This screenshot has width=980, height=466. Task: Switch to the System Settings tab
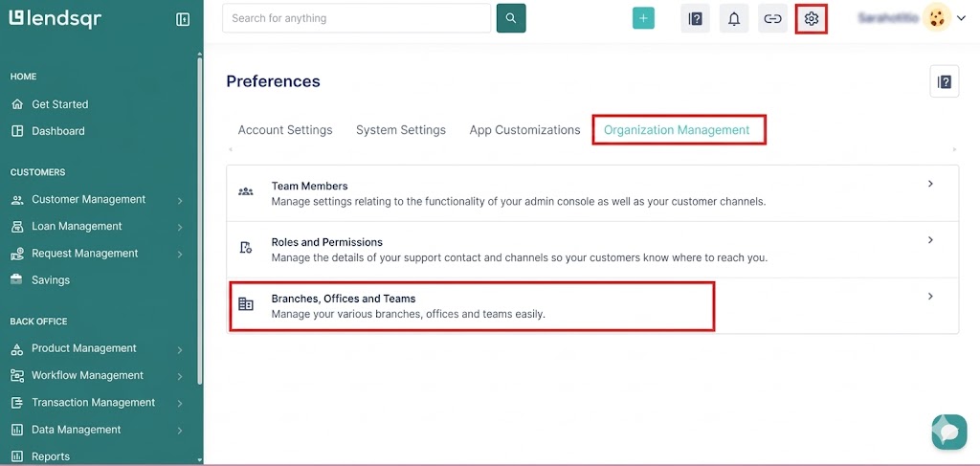point(401,130)
